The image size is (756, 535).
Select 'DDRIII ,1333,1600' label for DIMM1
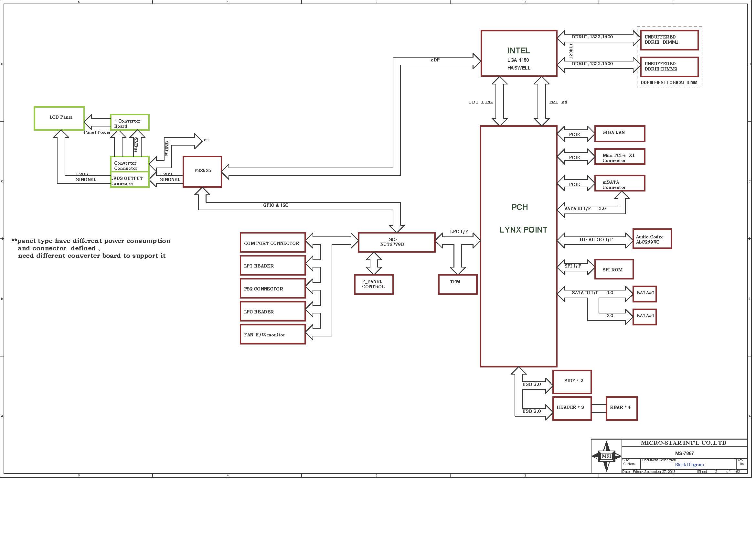pyautogui.click(x=592, y=37)
